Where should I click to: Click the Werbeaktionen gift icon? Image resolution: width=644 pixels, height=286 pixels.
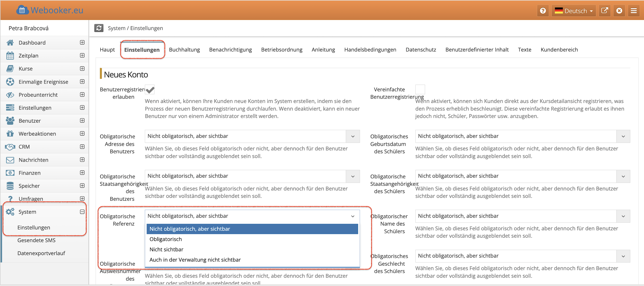coord(10,134)
